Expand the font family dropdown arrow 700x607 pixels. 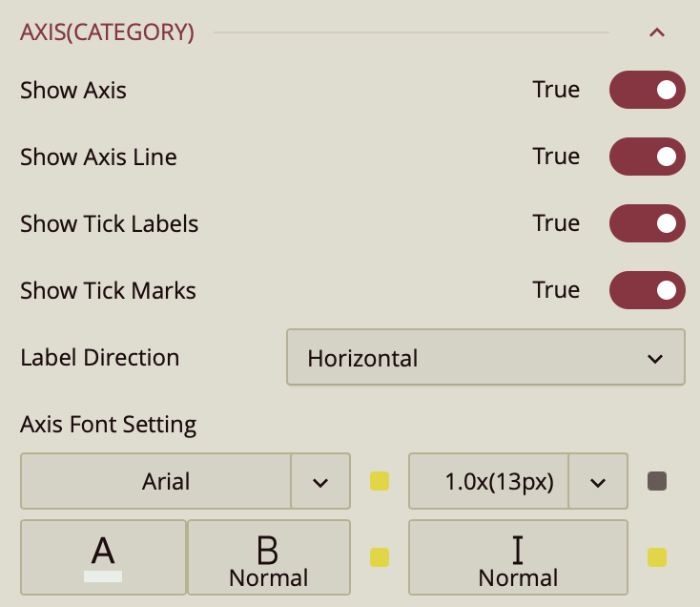320,481
